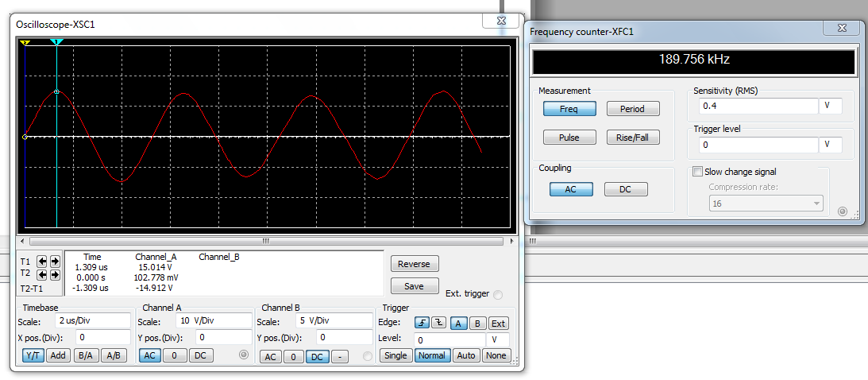Close the Frequency counter-XFC1 window
Screen dimensions: 868x380
(842, 28)
